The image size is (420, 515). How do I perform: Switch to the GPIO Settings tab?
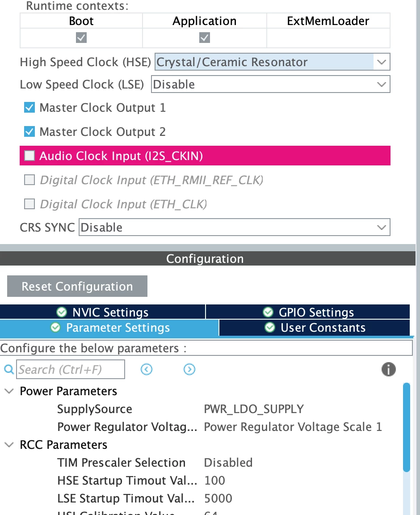(x=308, y=312)
